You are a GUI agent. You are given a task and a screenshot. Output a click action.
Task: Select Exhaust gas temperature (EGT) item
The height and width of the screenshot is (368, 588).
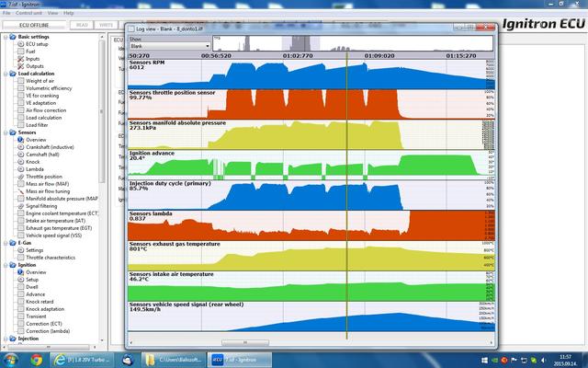(x=59, y=228)
